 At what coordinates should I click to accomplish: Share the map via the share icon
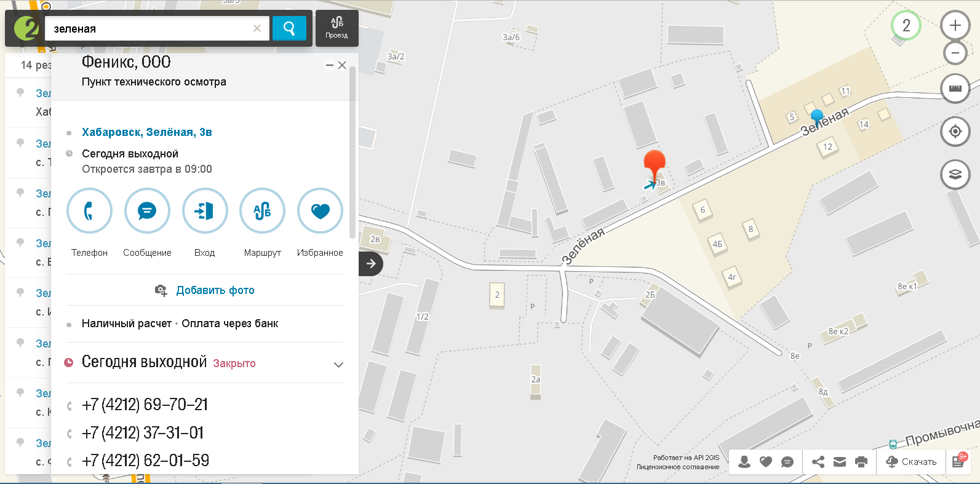tap(818, 462)
